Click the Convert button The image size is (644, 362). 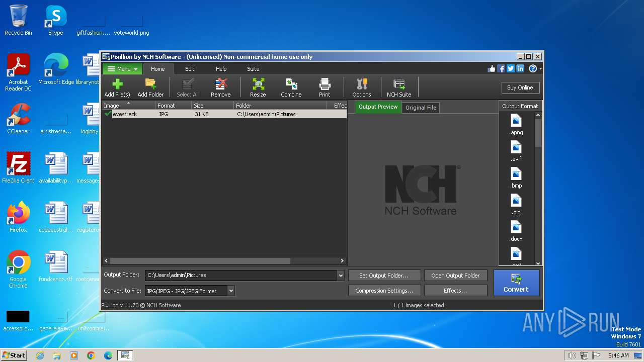pyautogui.click(x=516, y=283)
